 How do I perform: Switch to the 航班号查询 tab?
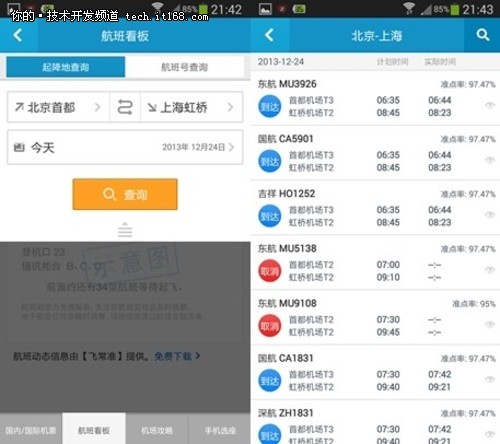tap(185, 67)
